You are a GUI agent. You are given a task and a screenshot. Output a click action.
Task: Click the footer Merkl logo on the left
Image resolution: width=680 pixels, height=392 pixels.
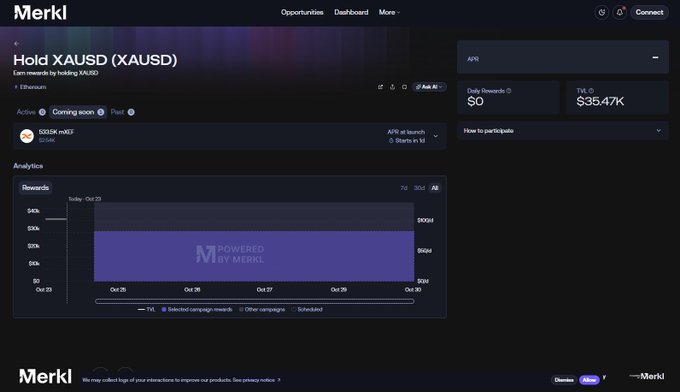pyautogui.click(x=46, y=376)
